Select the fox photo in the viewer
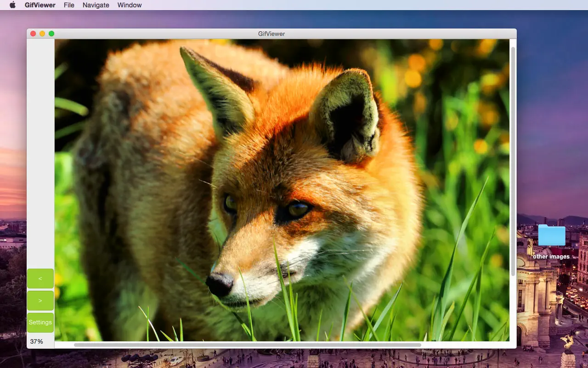 [x=282, y=190]
